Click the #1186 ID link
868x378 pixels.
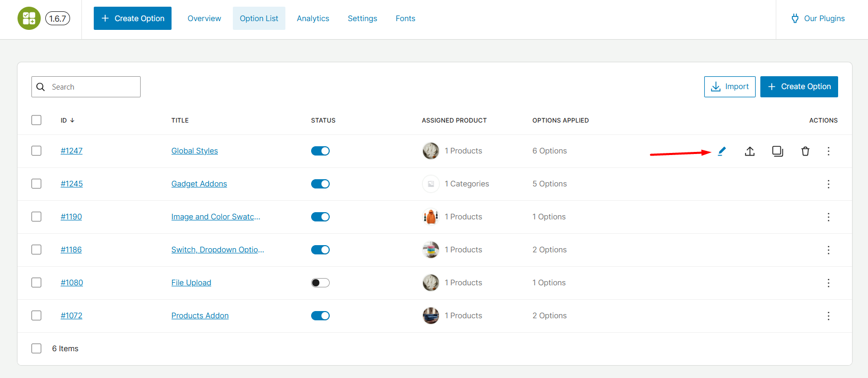(71, 250)
